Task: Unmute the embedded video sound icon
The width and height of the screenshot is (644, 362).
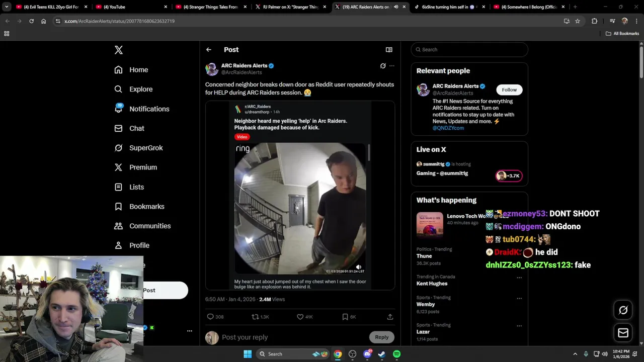Action: click(358, 267)
